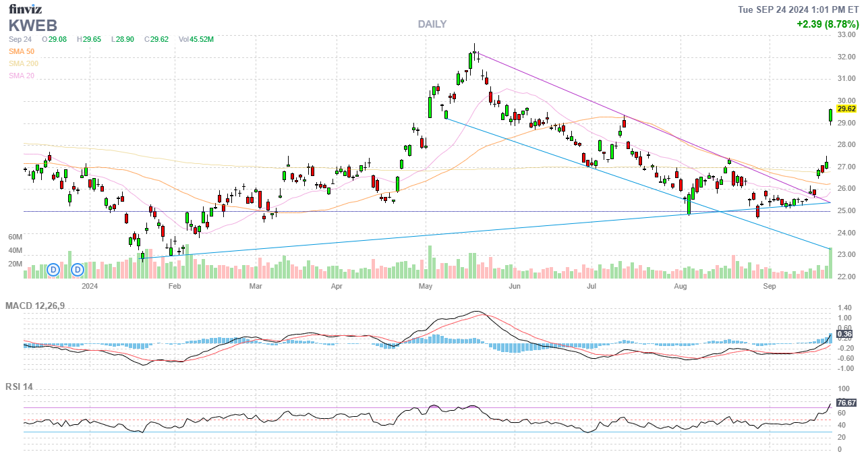The width and height of the screenshot is (868, 460).
Task: Click the +2.39 (8.78%) price change
Action: coord(827,24)
